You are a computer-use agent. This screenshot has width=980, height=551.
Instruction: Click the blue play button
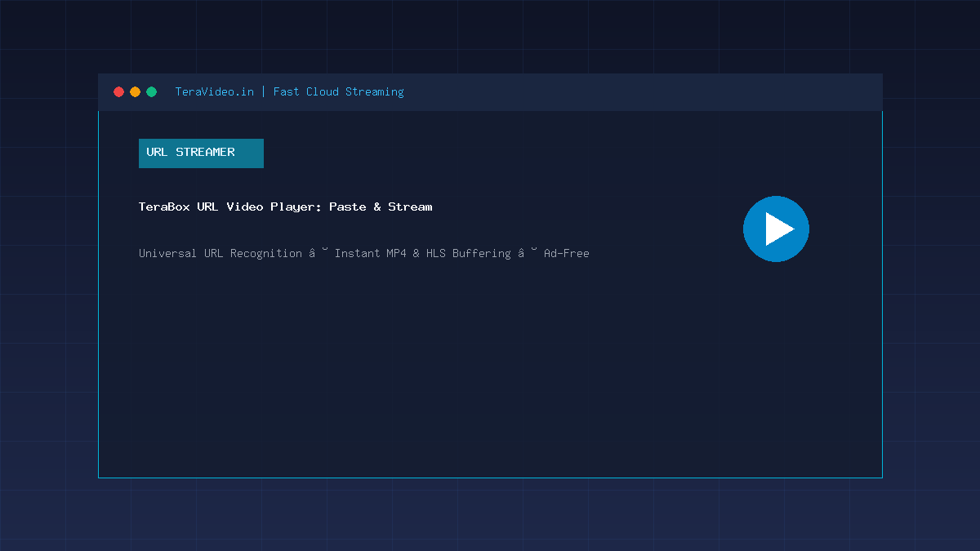(776, 229)
